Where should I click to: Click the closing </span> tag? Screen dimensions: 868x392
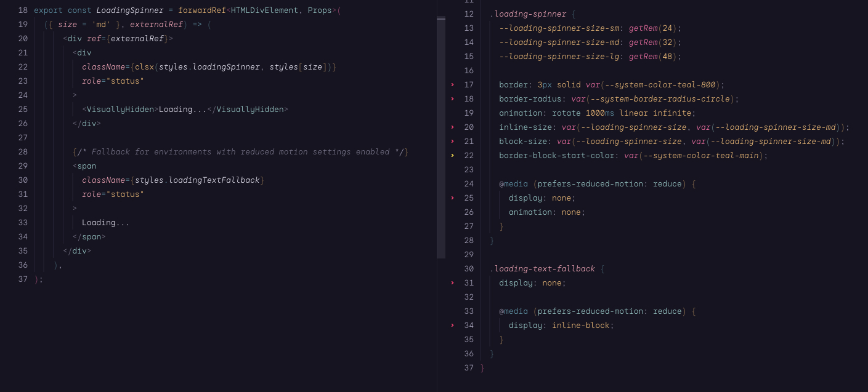point(89,236)
